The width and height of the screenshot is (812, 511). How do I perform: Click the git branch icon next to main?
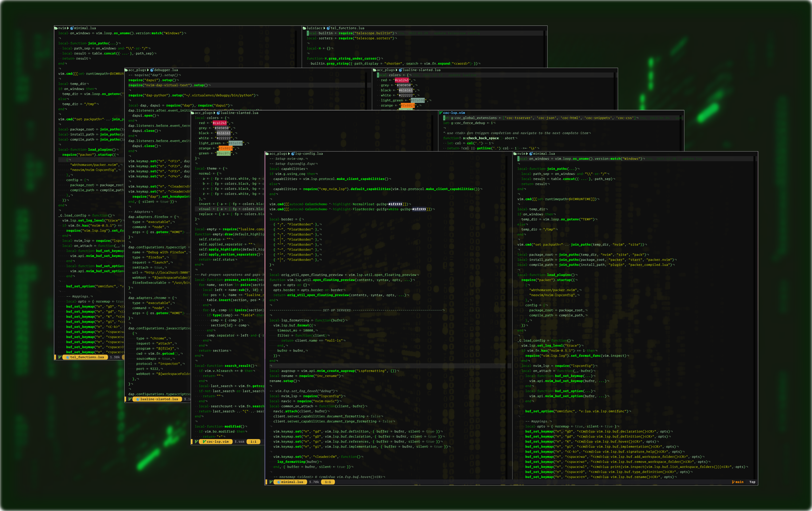[733, 482]
